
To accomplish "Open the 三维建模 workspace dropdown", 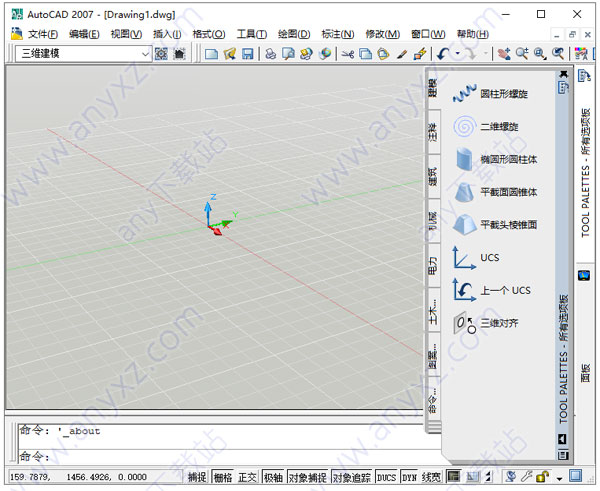I will click(x=145, y=54).
